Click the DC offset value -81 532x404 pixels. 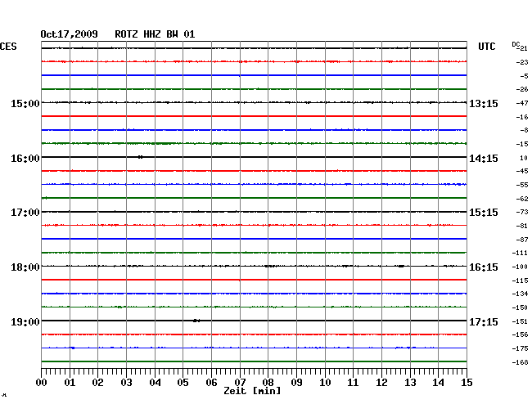[x=522, y=226]
